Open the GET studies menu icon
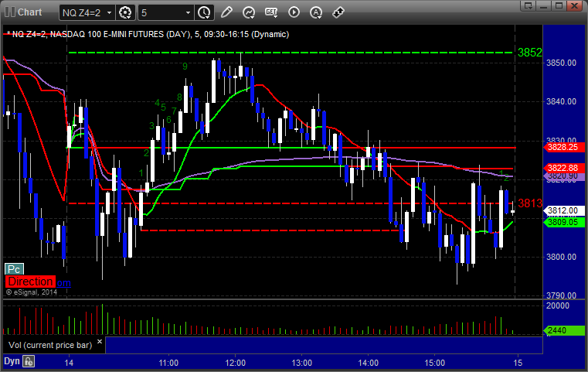 tap(271, 12)
